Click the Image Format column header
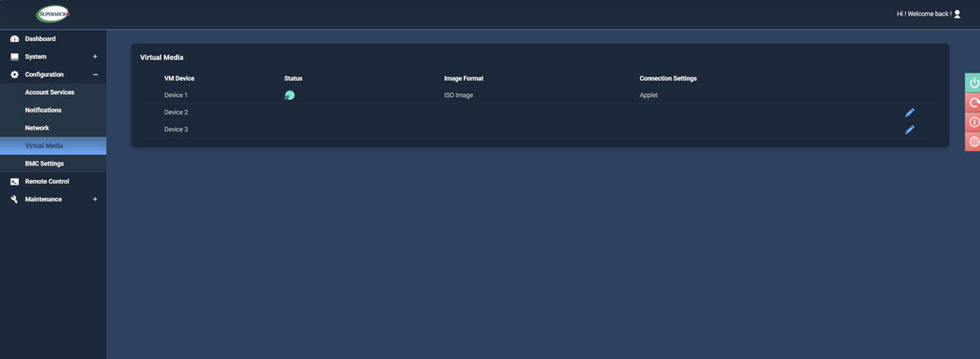Viewport: 980px width, 359px height. click(x=465, y=78)
